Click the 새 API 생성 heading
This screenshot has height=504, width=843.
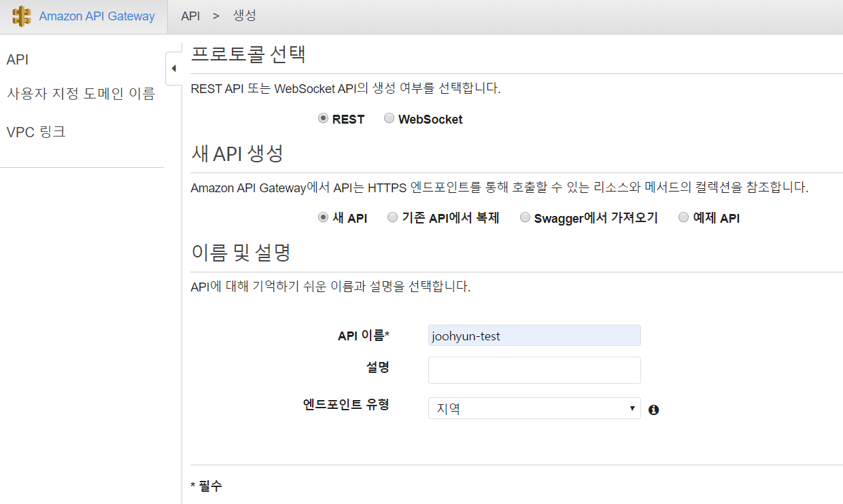click(237, 154)
